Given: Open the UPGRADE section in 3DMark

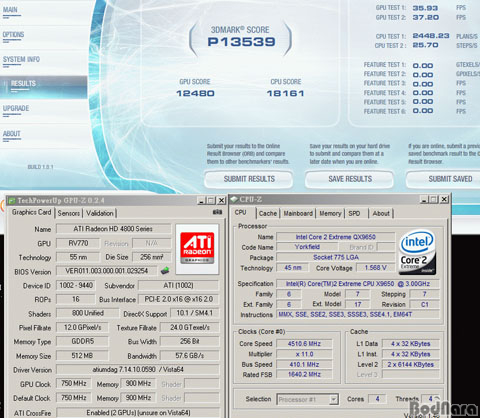Looking at the screenshot, I should click(16, 108).
